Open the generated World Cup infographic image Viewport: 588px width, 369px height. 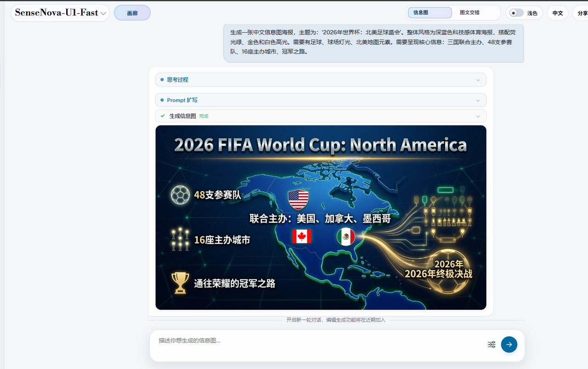(321, 217)
